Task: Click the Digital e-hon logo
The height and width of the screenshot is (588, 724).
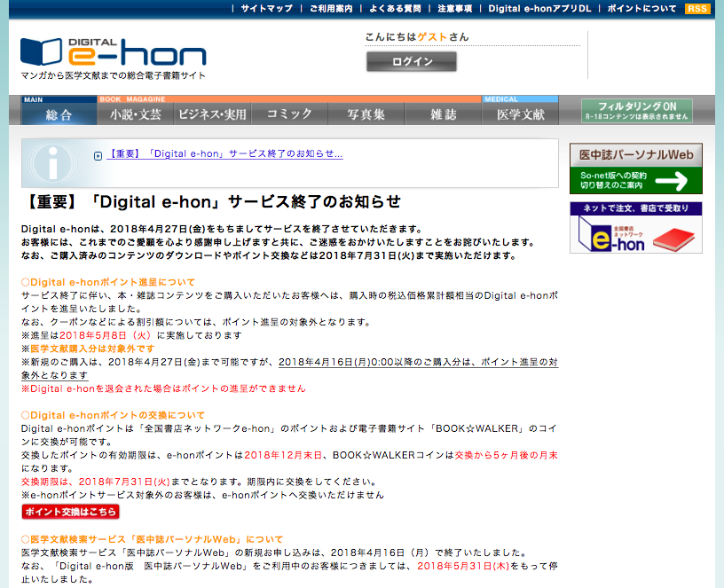Action: [x=114, y=51]
